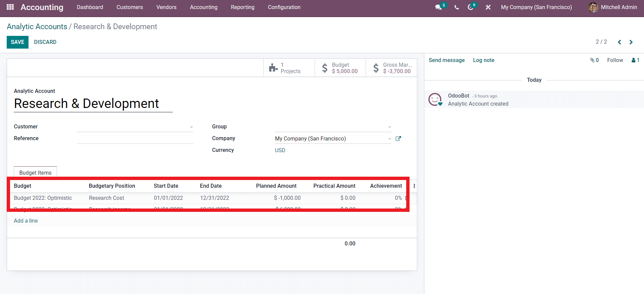Open the Vendors menu

[166, 7]
